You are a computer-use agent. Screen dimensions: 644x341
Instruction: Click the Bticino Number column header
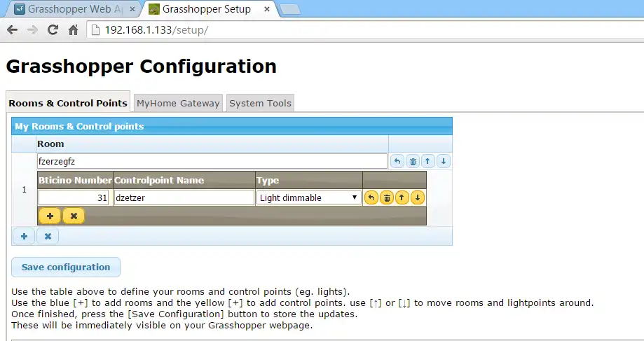click(x=75, y=180)
